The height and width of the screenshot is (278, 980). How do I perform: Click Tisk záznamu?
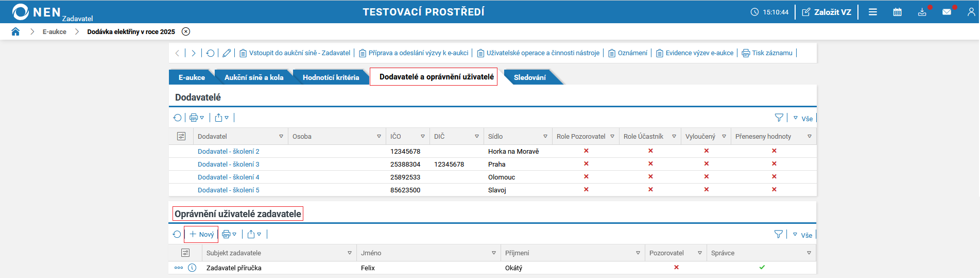click(767, 53)
